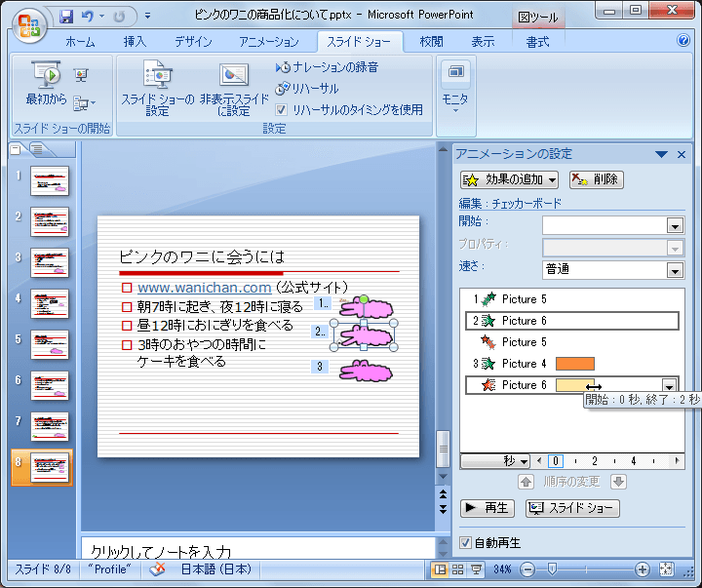The height and width of the screenshot is (588, 702).
Task: Start slide show from the status bar icon
Action: 476,569
